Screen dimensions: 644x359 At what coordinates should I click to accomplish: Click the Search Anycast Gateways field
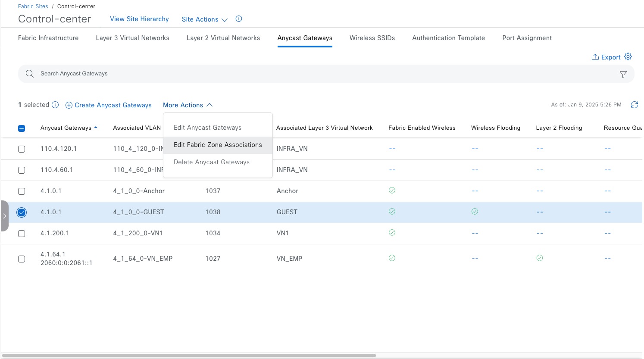coord(302,74)
